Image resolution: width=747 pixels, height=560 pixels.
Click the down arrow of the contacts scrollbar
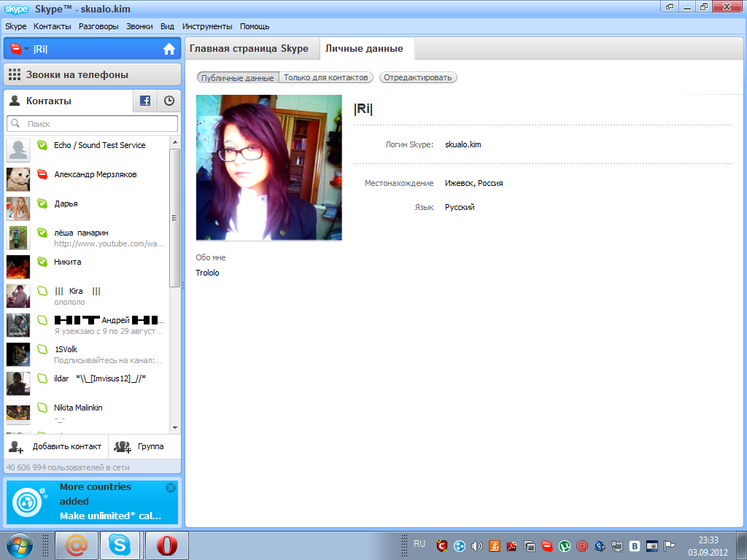pos(174,427)
